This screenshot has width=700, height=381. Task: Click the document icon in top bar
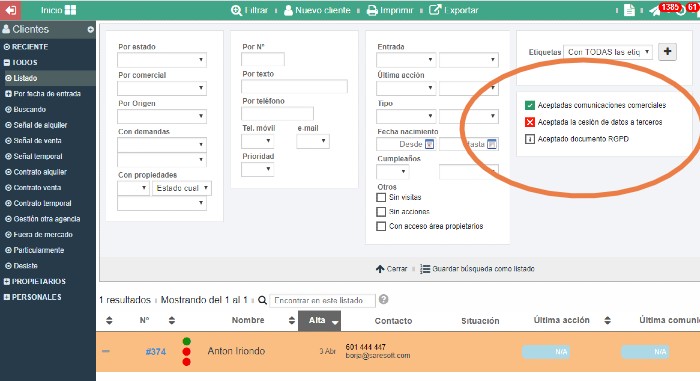pyautogui.click(x=629, y=10)
